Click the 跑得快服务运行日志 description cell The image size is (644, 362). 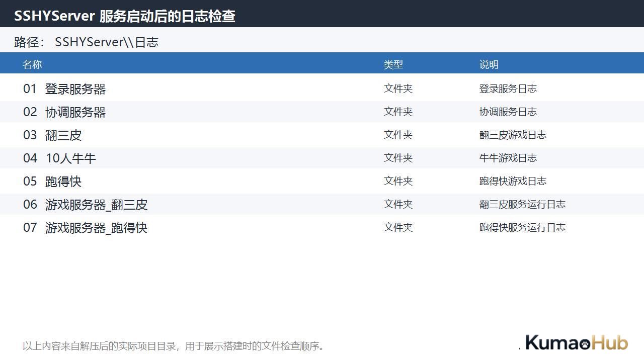522,227
